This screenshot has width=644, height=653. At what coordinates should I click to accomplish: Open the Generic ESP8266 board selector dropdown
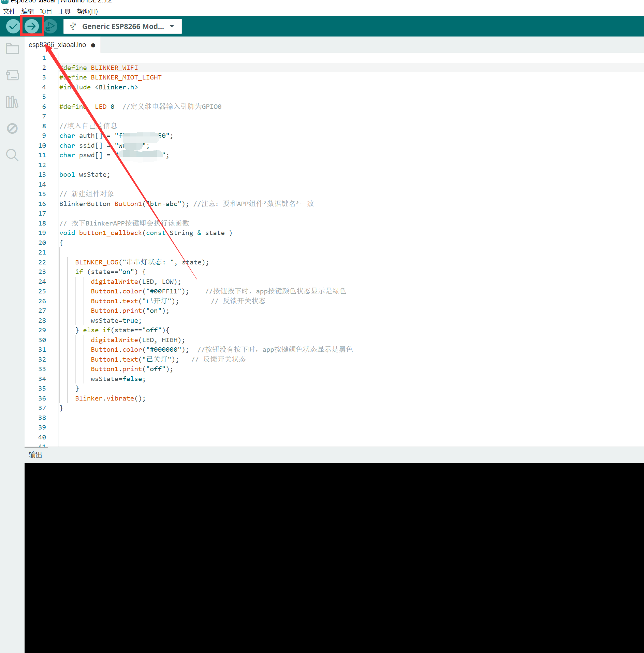point(123,26)
